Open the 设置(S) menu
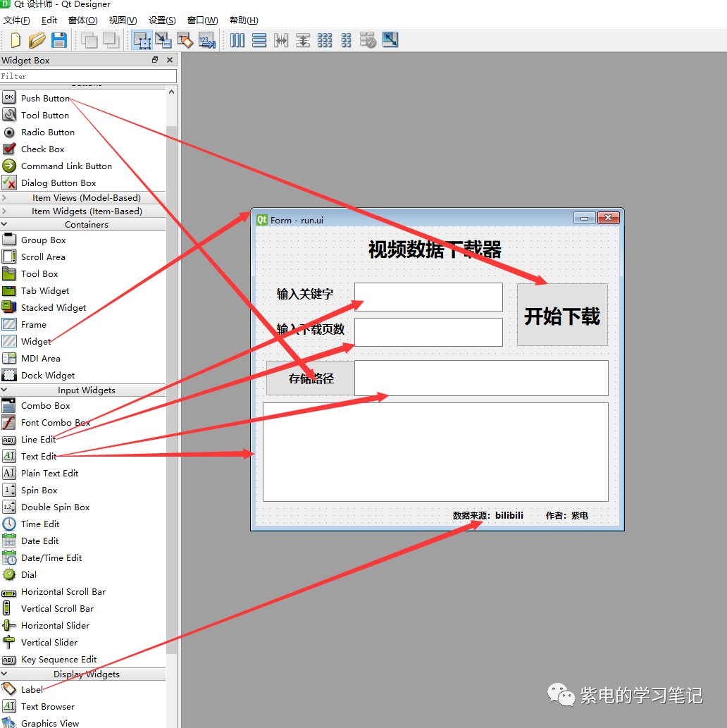This screenshot has width=727, height=728. (x=162, y=20)
